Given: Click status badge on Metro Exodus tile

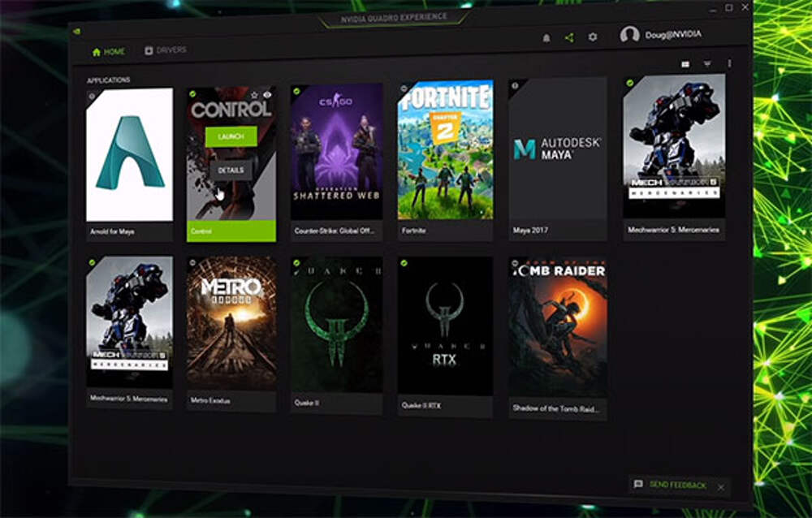Looking at the screenshot, I should click(x=192, y=262).
